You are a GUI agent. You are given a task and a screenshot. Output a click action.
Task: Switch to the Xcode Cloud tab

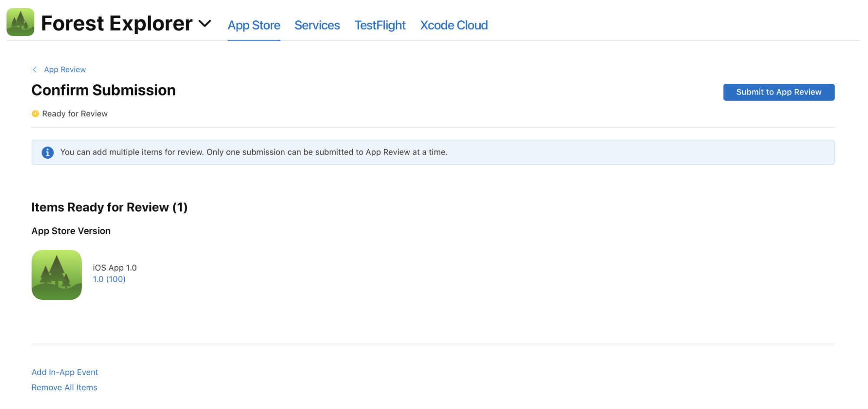[453, 25]
